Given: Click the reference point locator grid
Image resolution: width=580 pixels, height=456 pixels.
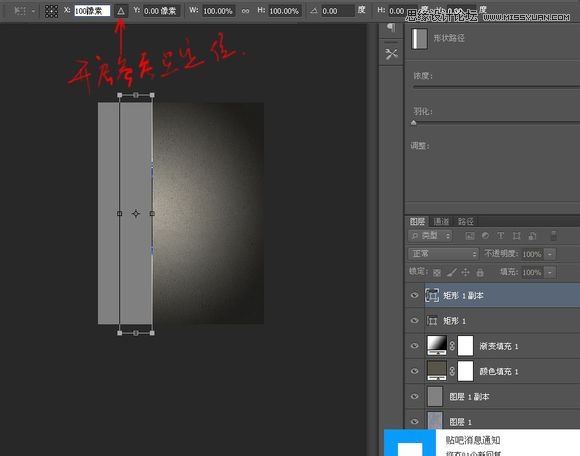Looking at the screenshot, I should pos(51,11).
